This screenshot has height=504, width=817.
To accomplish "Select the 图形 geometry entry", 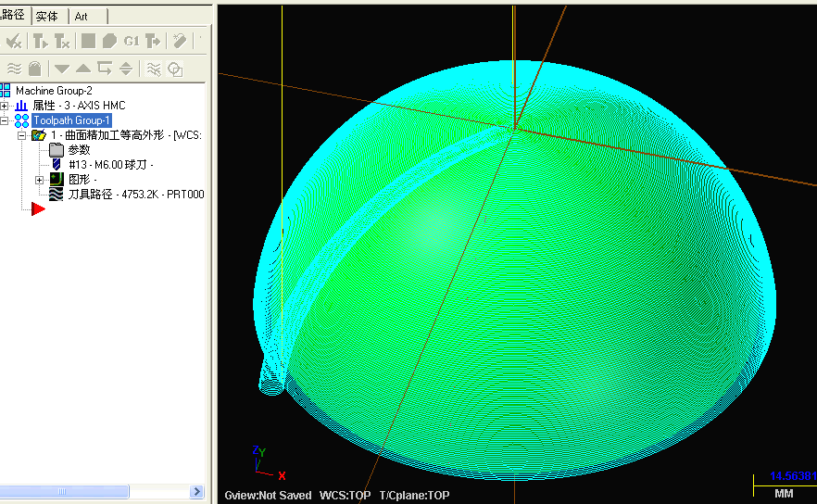I will [x=82, y=180].
